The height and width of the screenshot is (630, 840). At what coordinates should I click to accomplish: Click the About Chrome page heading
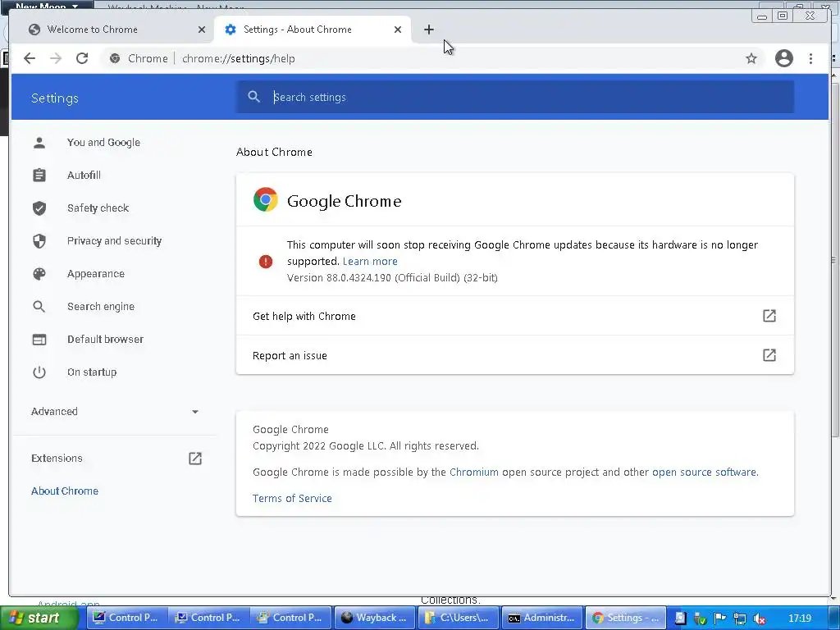pyautogui.click(x=274, y=152)
